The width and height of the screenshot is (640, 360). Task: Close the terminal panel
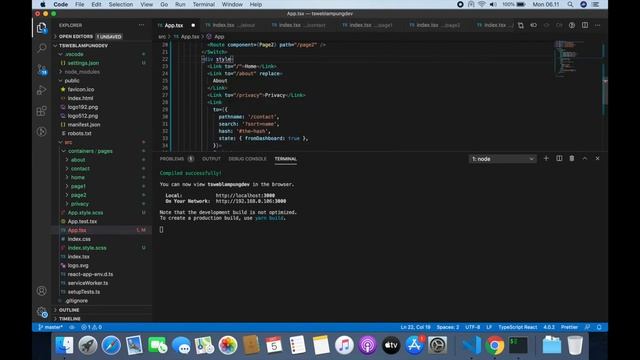pyautogui.click(x=598, y=158)
